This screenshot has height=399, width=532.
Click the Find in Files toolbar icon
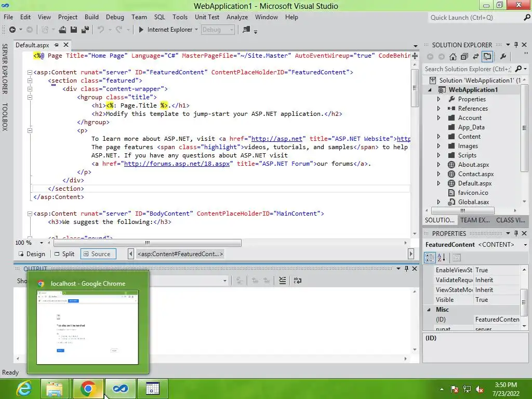pos(246,30)
